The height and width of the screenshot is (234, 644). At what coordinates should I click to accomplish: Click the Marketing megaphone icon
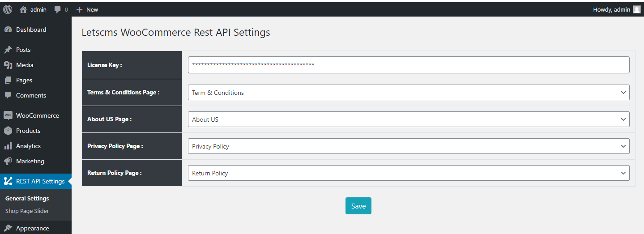tap(8, 161)
